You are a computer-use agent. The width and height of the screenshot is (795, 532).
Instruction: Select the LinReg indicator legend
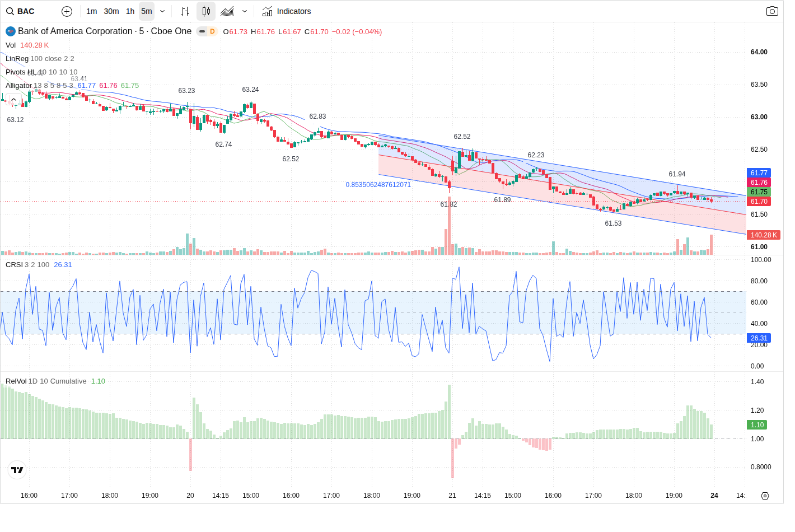(x=17, y=59)
